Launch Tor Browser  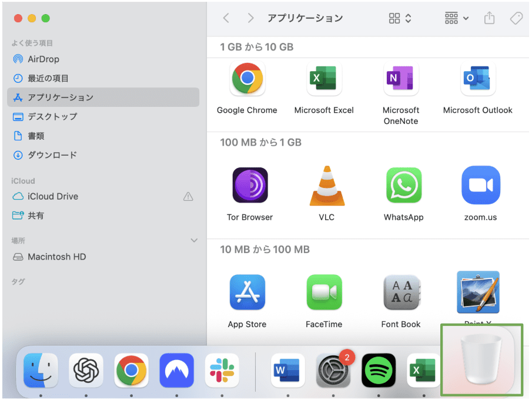coord(249,185)
